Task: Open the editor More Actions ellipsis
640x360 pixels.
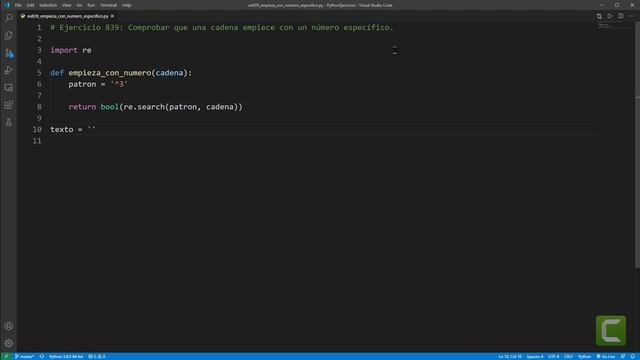Action: (x=631, y=16)
